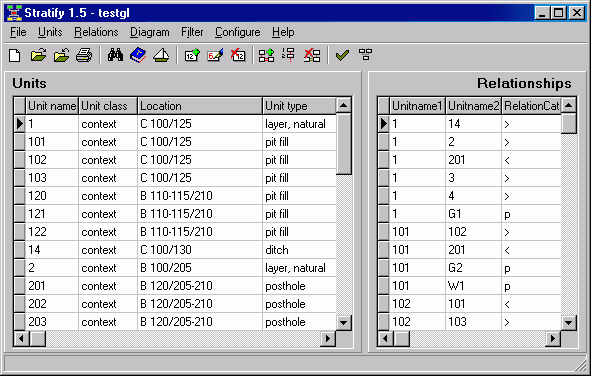The width and height of the screenshot is (591, 376).
Task: Click unit name cell 103
Action: [52, 178]
